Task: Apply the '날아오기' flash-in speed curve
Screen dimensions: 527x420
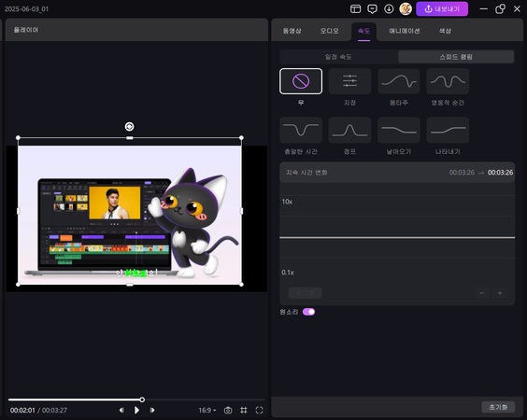Action: (x=399, y=130)
